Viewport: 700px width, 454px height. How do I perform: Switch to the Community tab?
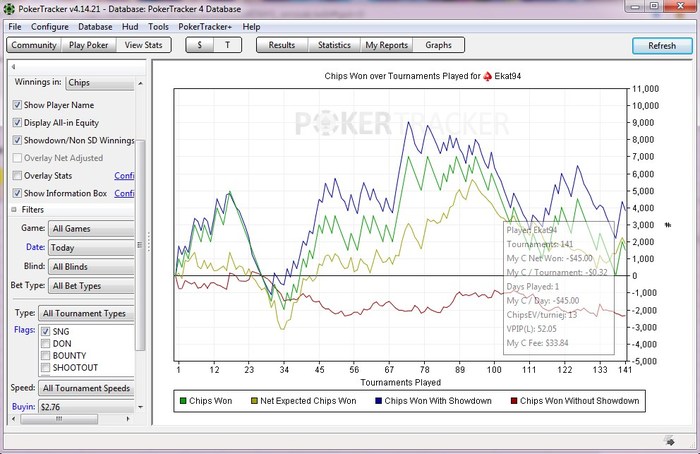click(x=34, y=45)
